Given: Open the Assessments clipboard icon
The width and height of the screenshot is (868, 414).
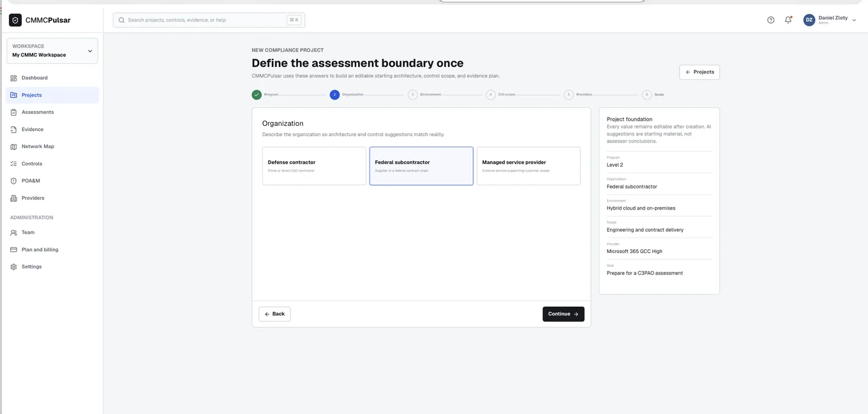Looking at the screenshot, I should pos(13,112).
